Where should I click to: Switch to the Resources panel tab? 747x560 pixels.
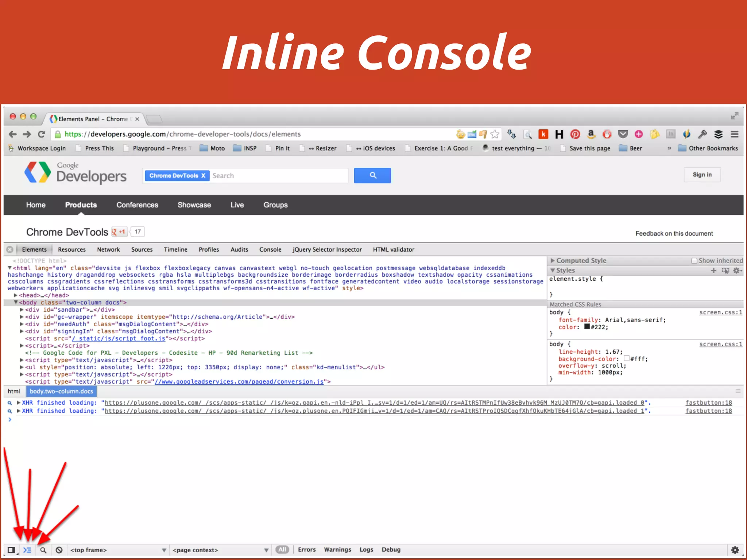(x=72, y=249)
